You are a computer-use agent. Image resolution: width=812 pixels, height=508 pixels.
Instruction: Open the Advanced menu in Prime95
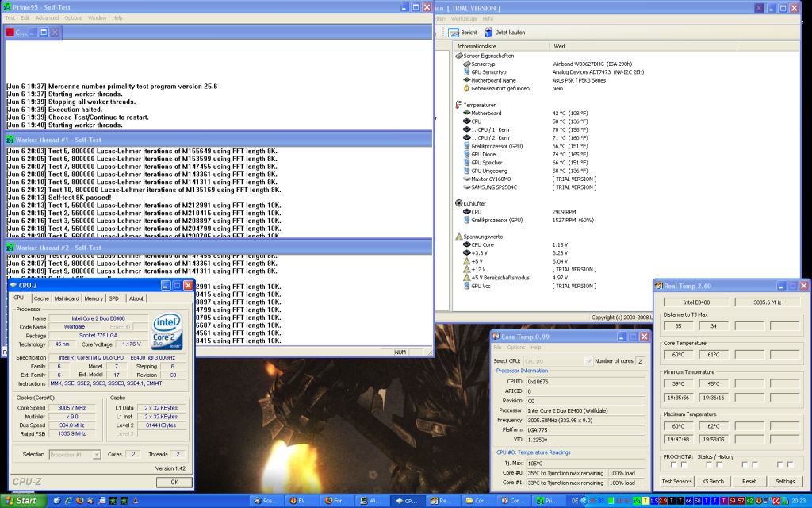click(47, 18)
